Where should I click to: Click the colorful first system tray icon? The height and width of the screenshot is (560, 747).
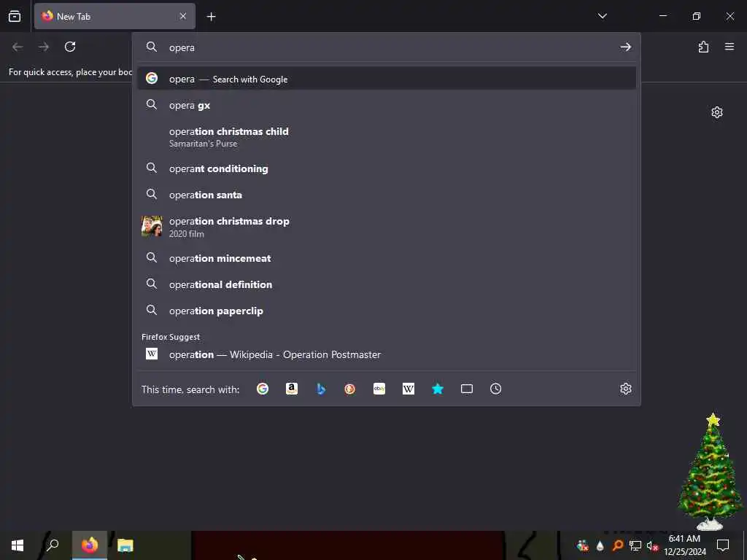[582, 545]
